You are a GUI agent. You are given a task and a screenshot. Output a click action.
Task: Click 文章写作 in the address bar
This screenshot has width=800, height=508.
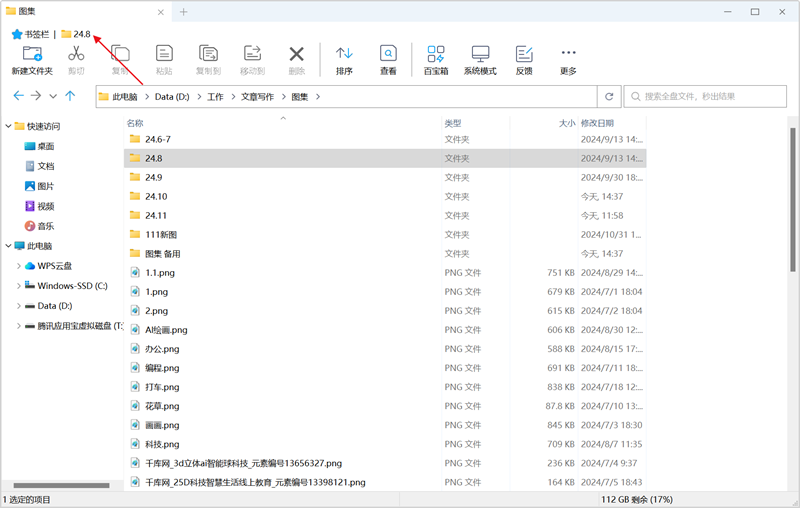[x=257, y=96]
